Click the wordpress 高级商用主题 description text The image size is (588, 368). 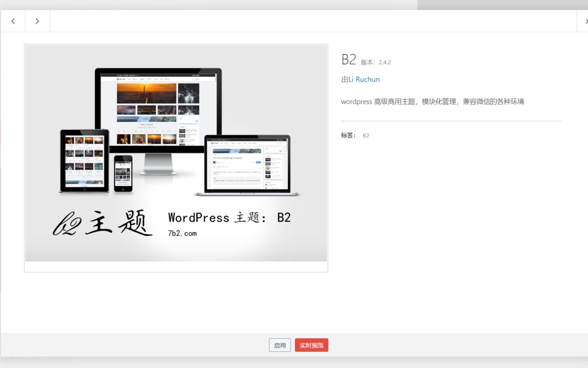point(433,102)
